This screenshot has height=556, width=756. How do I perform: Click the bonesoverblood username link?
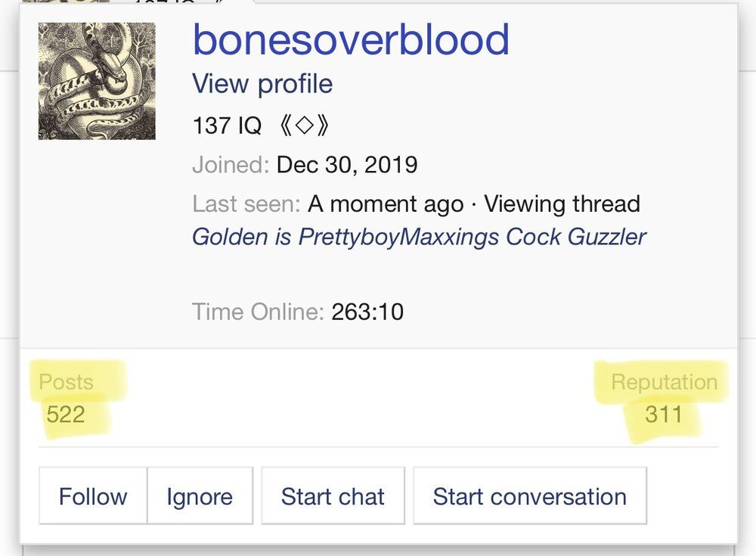click(351, 39)
